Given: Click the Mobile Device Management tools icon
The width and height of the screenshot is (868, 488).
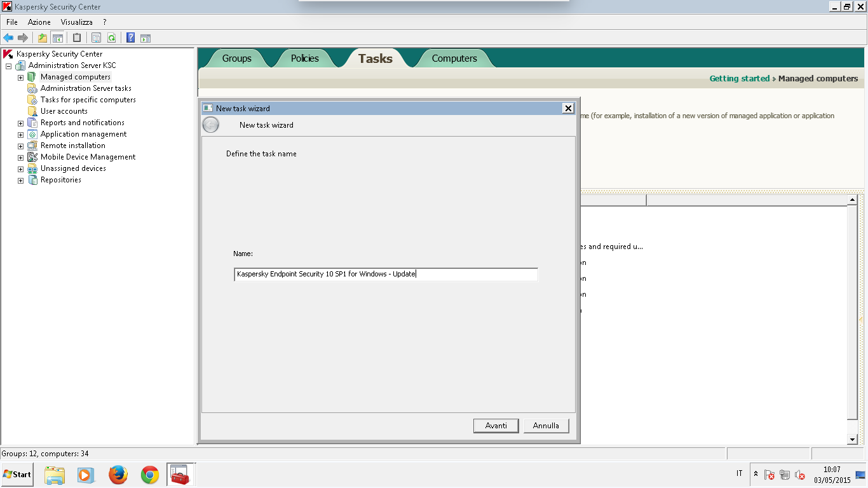Looking at the screenshot, I should (32, 157).
